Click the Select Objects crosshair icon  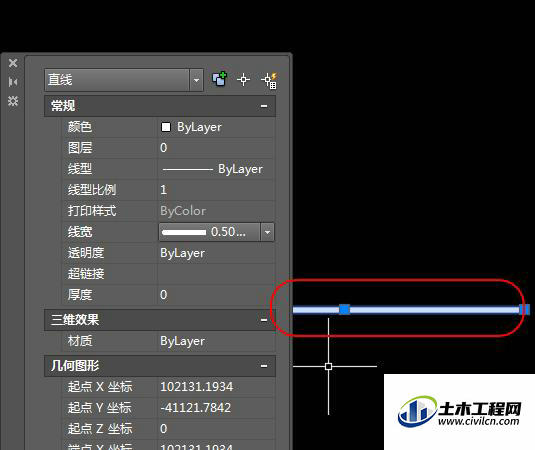pyautogui.click(x=243, y=80)
